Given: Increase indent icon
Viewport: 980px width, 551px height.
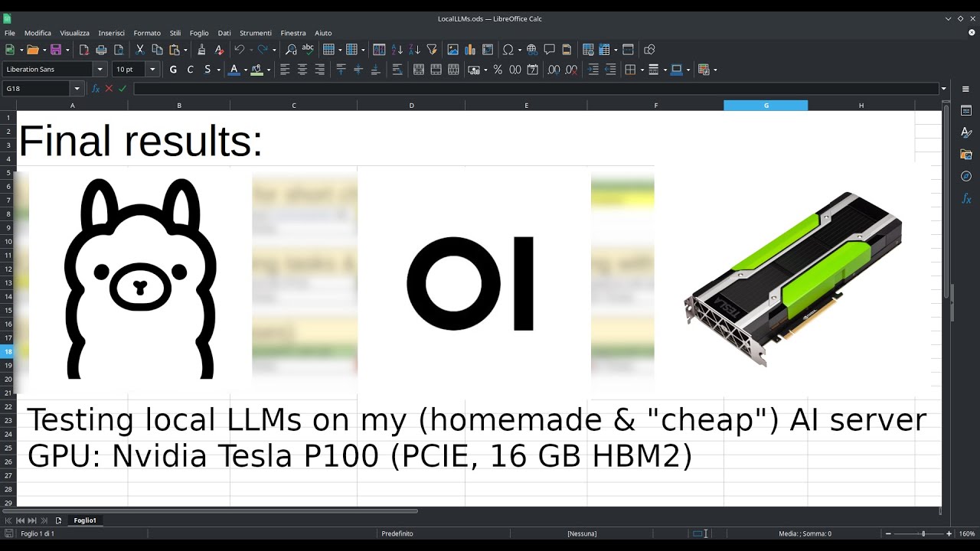Looking at the screenshot, I should (x=593, y=70).
